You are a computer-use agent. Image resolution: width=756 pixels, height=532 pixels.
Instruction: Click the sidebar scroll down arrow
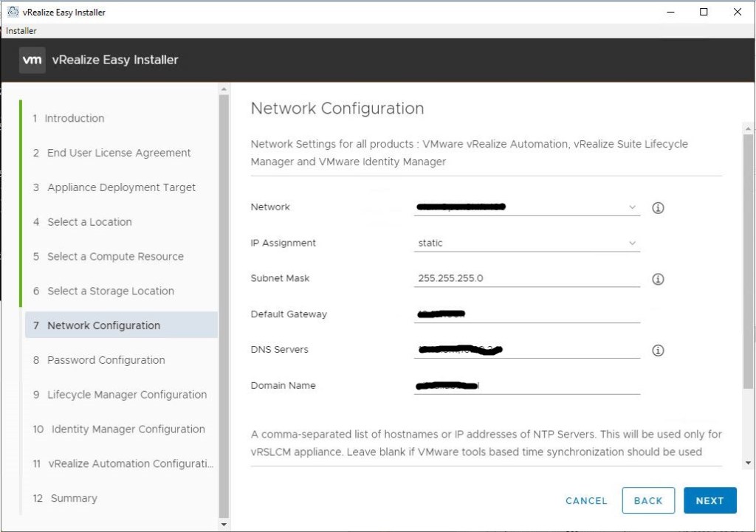[224, 524]
